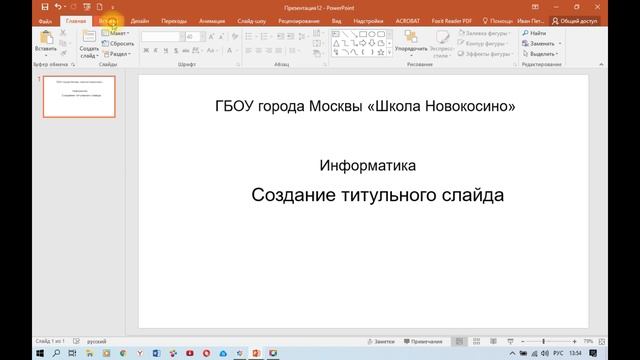Switch to the Переходы tab

pos(174,21)
